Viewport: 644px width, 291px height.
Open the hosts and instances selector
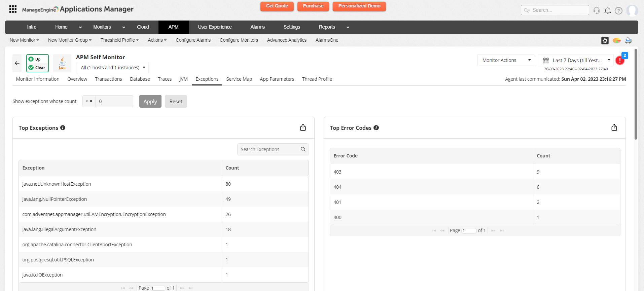112,68
